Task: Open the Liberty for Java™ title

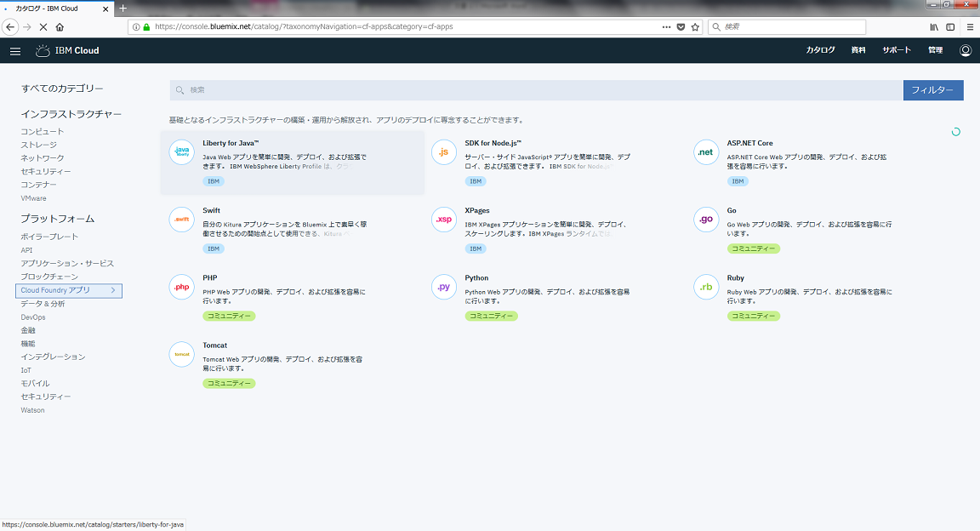Action: 231,143
